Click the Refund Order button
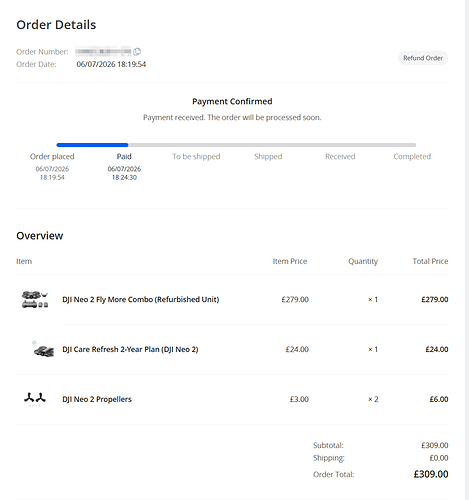Screen dimensions: 469x500 coord(423,58)
